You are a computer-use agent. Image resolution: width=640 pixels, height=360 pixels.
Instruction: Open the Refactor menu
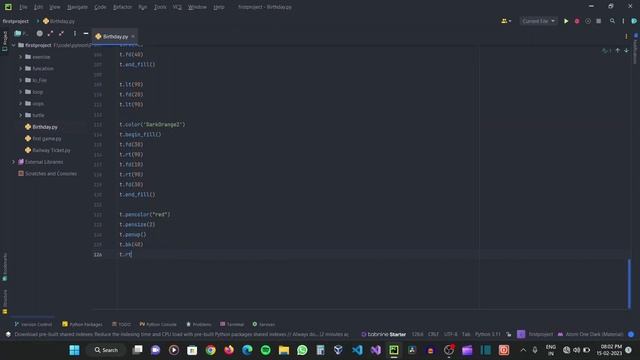click(x=122, y=7)
